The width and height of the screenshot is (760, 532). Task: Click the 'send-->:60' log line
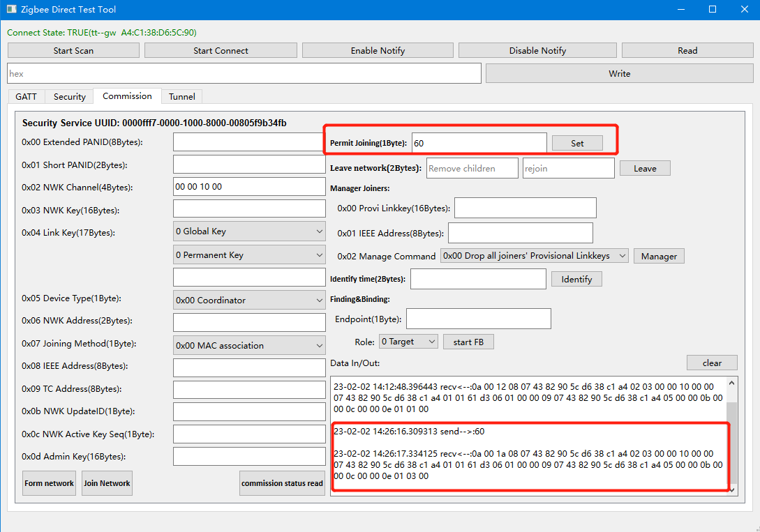[409, 432]
